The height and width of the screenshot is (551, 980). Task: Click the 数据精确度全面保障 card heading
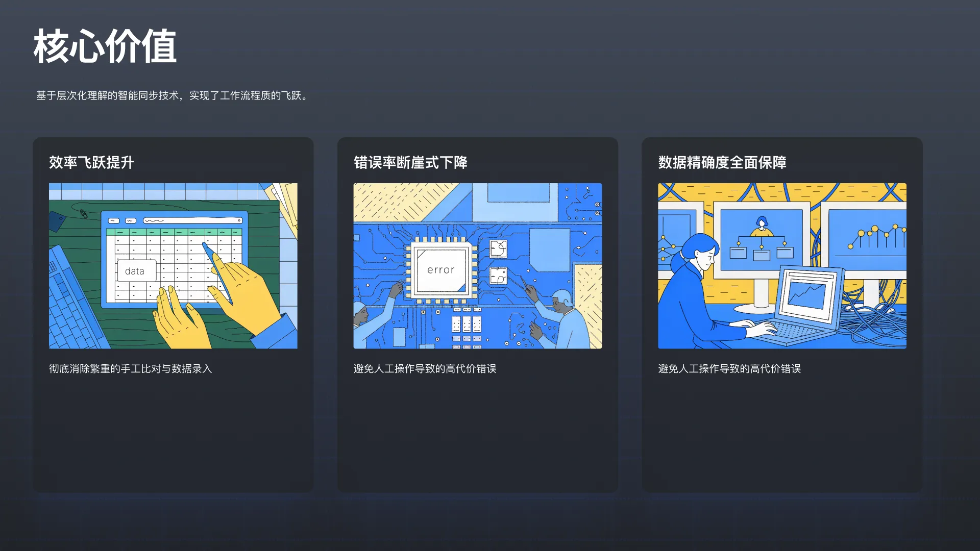(x=722, y=162)
